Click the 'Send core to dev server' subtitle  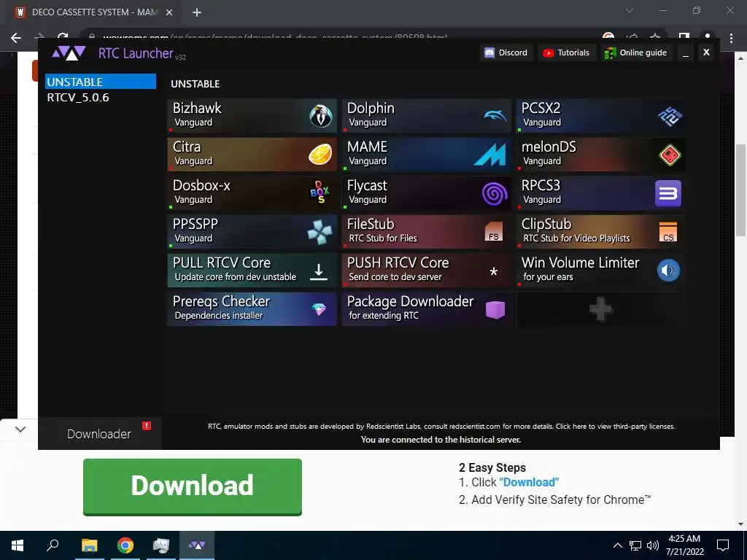coord(395,276)
